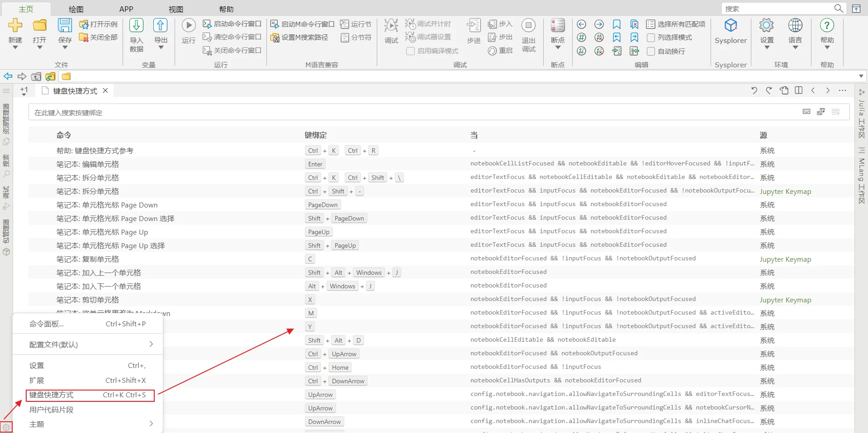Screen dimensions: 868x433
Task: Jump to next bookmark icon
Action: tap(634, 38)
